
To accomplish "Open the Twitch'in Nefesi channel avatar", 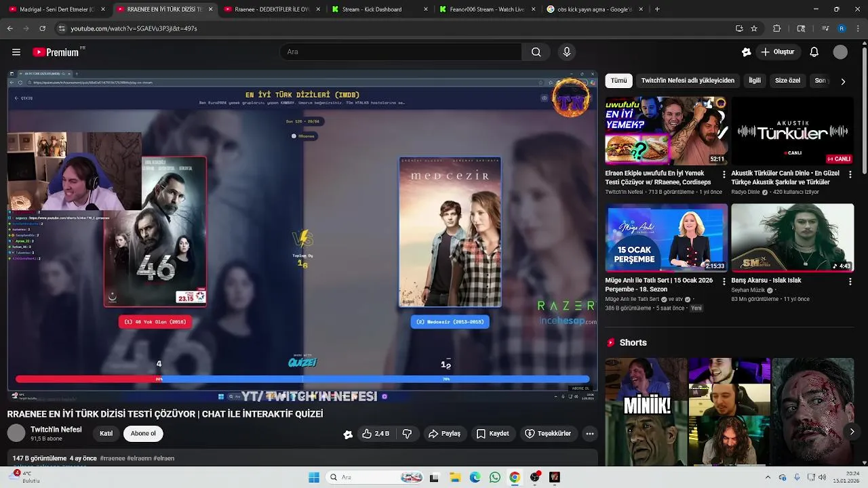I will point(16,433).
